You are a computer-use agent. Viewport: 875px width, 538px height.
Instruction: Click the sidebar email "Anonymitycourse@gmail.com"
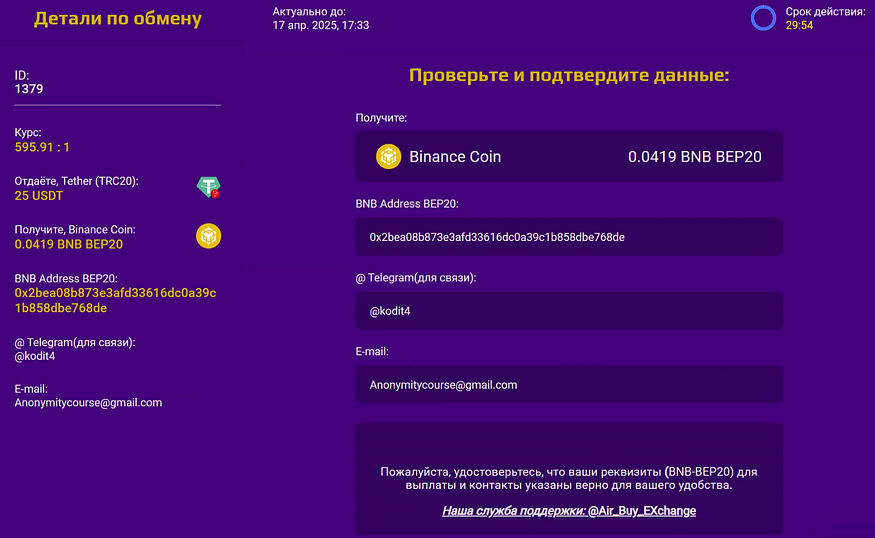pos(88,403)
